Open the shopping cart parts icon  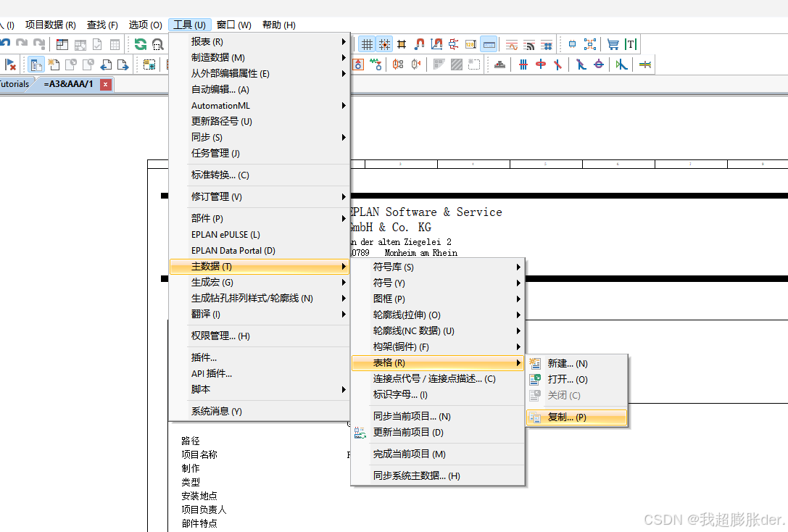613,44
